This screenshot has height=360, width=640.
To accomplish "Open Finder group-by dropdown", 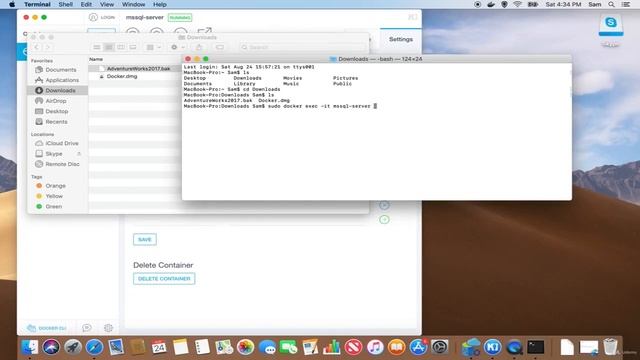I will 154,47.
